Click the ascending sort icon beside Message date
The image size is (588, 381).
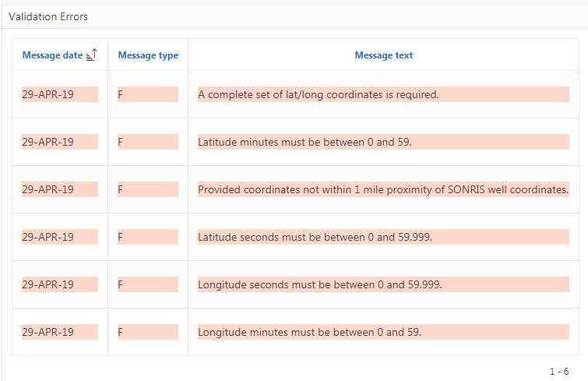pyautogui.click(x=92, y=55)
